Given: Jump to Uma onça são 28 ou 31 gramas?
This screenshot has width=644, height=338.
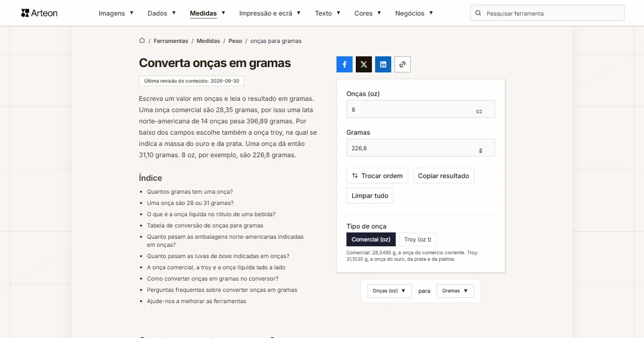Looking at the screenshot, I should pos(190,203).
